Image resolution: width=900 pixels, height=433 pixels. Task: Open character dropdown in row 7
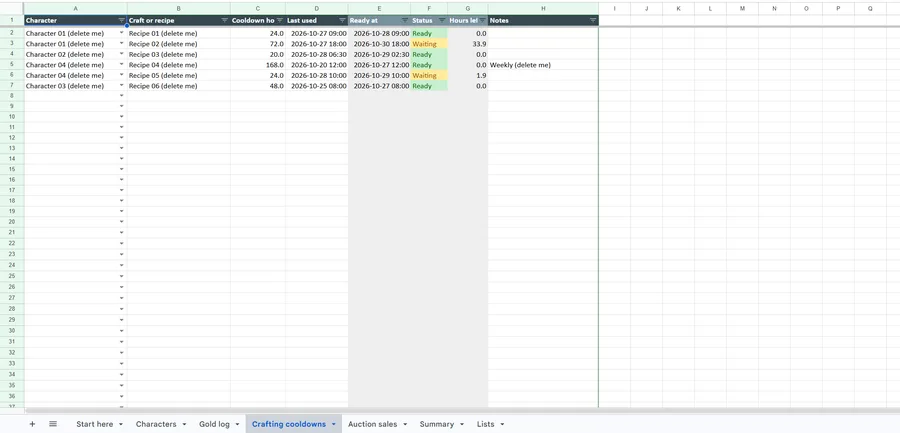121,86
